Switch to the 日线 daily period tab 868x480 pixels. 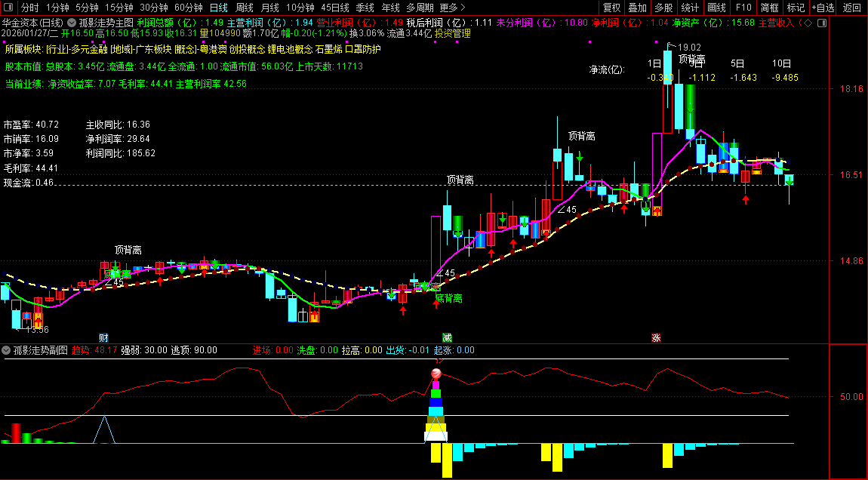click(218, 8)
